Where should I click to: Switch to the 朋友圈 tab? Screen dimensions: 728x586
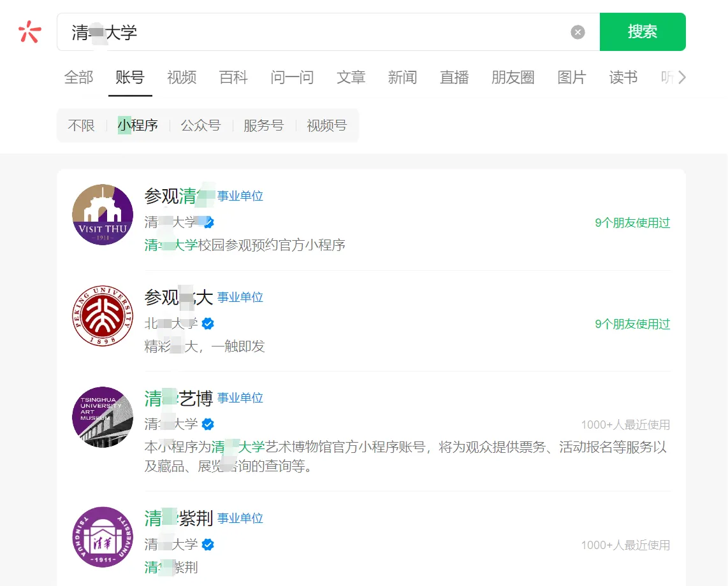click(x=513, y=76)
